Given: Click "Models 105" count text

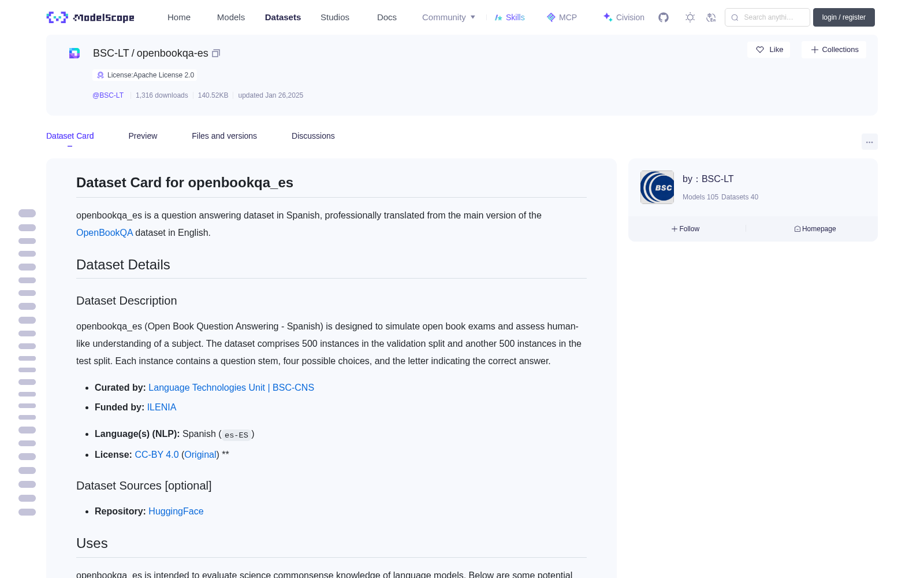Looking at the screenshot, I should [x=701, y=197].
